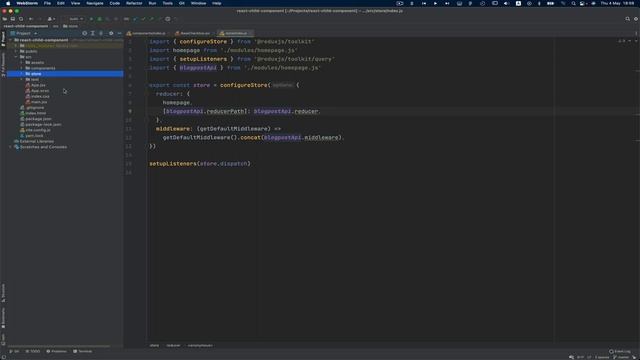Click the Git push arrow icon

coord(151,19)
